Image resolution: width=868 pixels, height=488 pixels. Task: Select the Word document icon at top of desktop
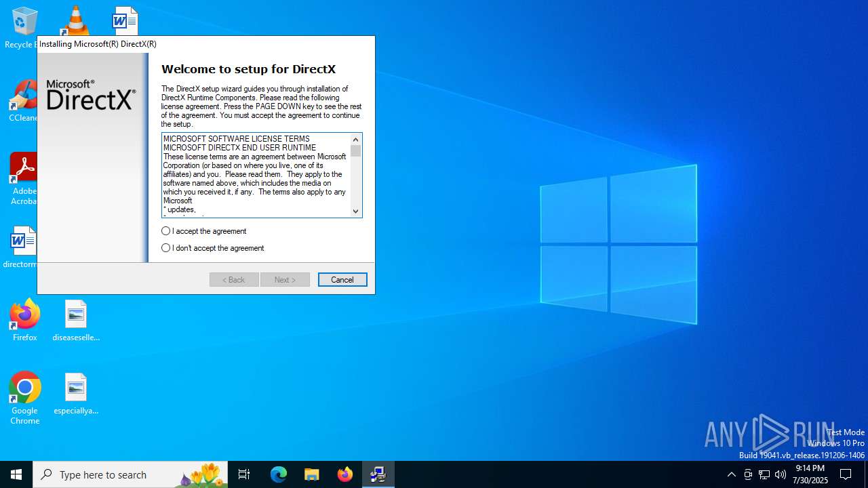(125, 20)
